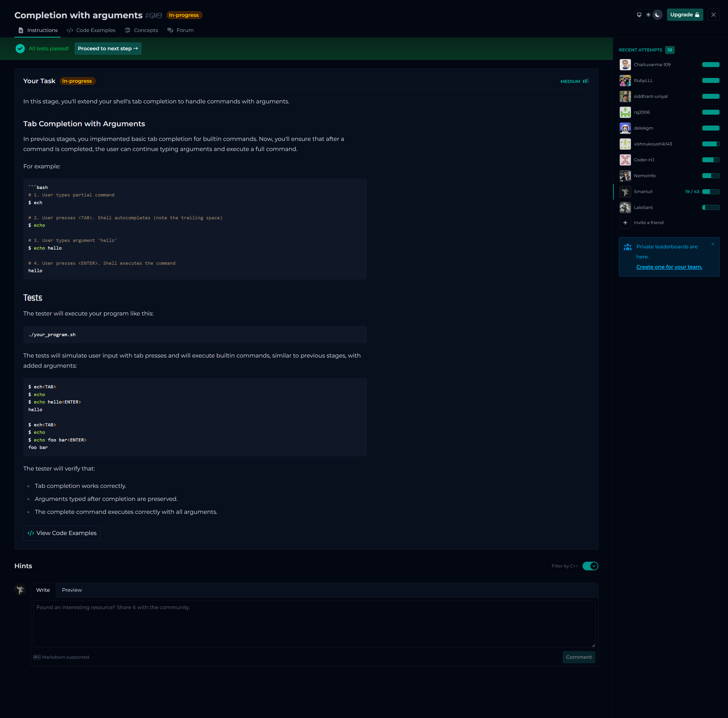Click the Markdown supported icon
The width and height of the screenshot is (728, 718).
(x=37, y=657)
